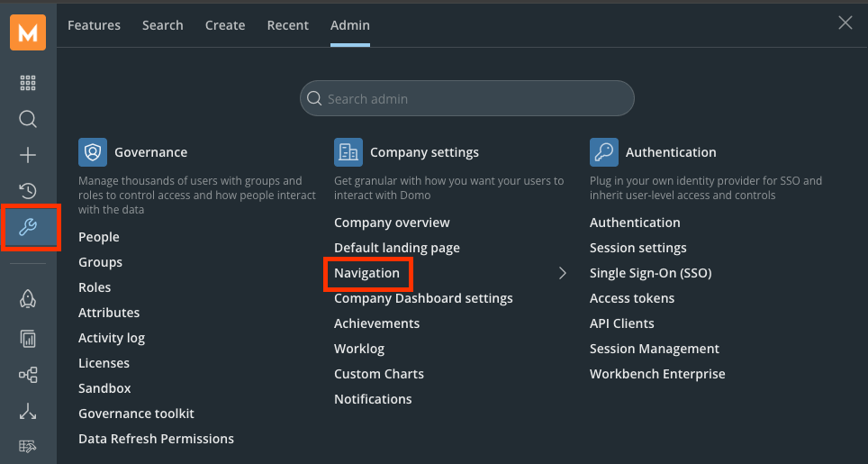868x464 pixels.
Task: Open the Default landing page link
Action: tap(397, 248)
